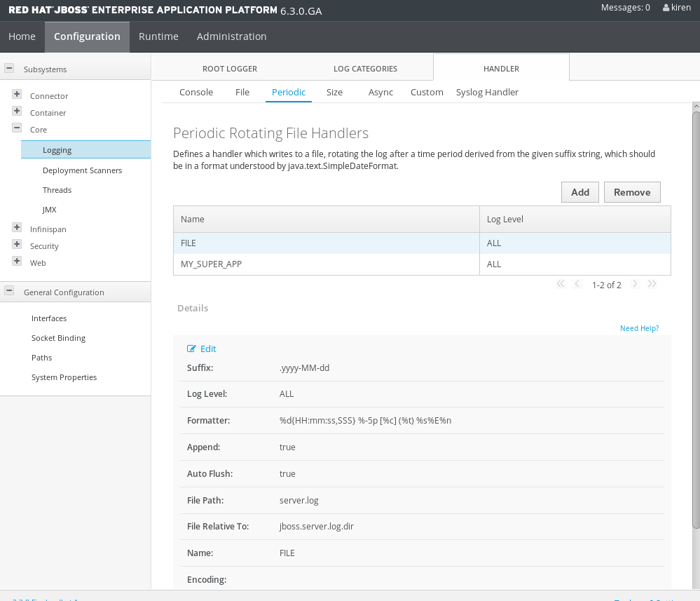Switch to the LOG CATEGORIES tab
Image resolution: width=700 pixels, height=601 pixels.
tap(365, 69)
